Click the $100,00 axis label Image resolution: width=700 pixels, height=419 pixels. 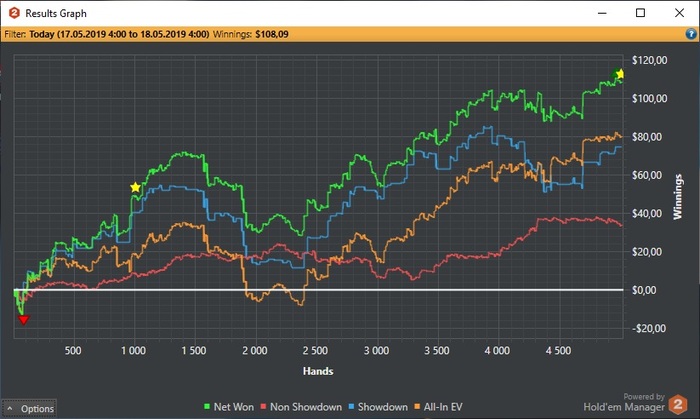coord(650,99)
